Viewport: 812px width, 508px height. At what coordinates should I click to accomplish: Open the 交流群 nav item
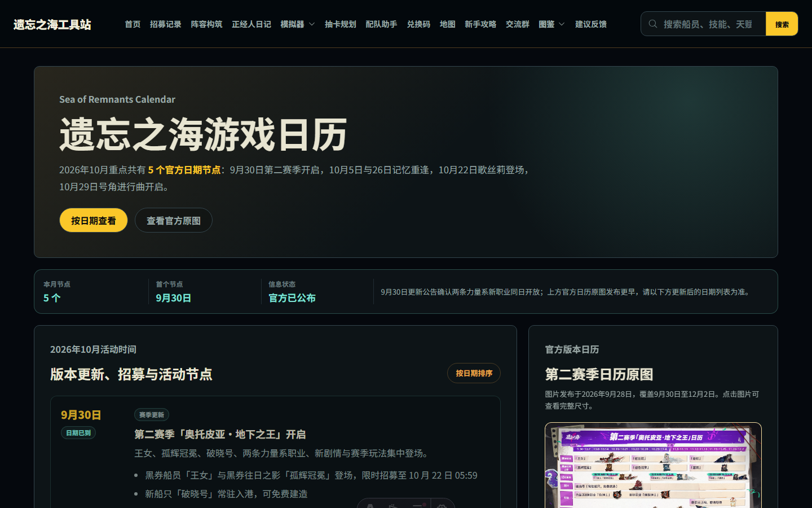pos(518,24)
